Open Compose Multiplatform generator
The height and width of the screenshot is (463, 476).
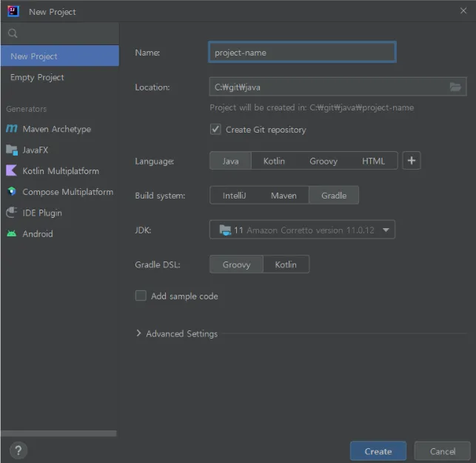point(60,192)
